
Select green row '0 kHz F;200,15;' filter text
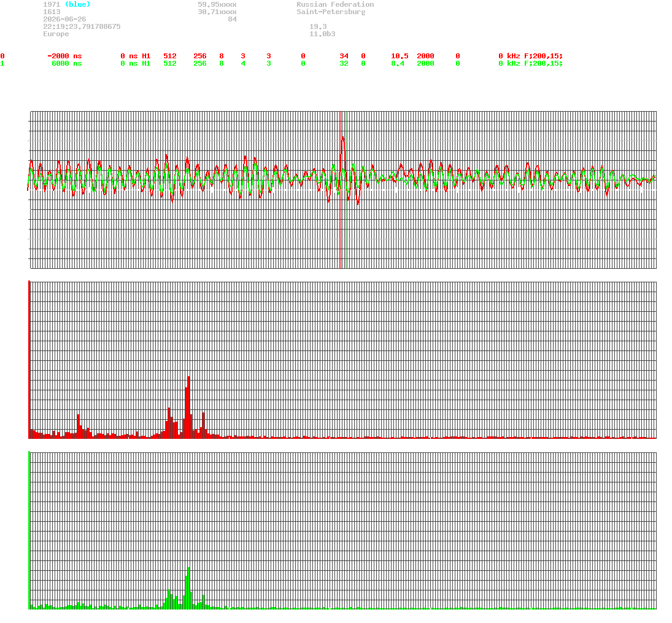click(531, 63)
